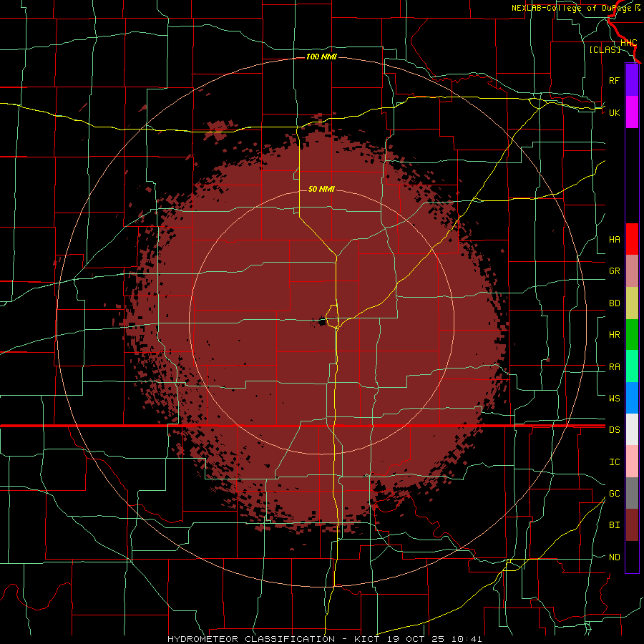Click the white DS legend swatch
The width and height of the screenshot is (644, 644).
[632, 429]
